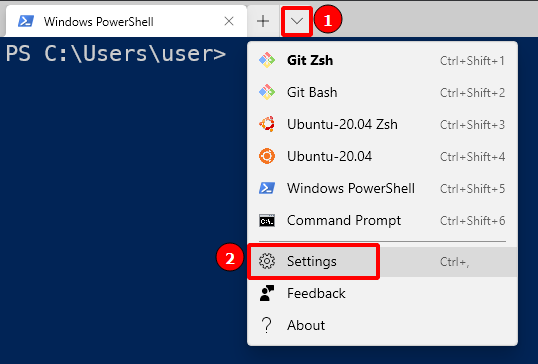Click the Command Prompt black icon

click(267, 220)
